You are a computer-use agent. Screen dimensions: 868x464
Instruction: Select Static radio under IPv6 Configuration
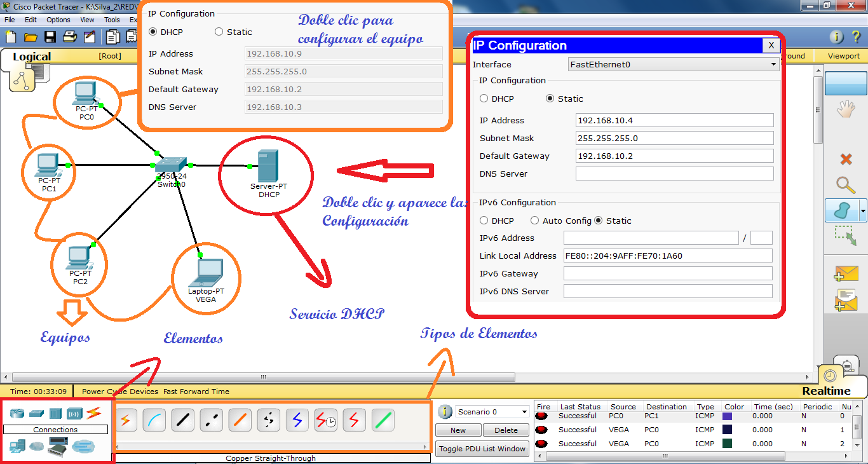[x=599, y=221]
